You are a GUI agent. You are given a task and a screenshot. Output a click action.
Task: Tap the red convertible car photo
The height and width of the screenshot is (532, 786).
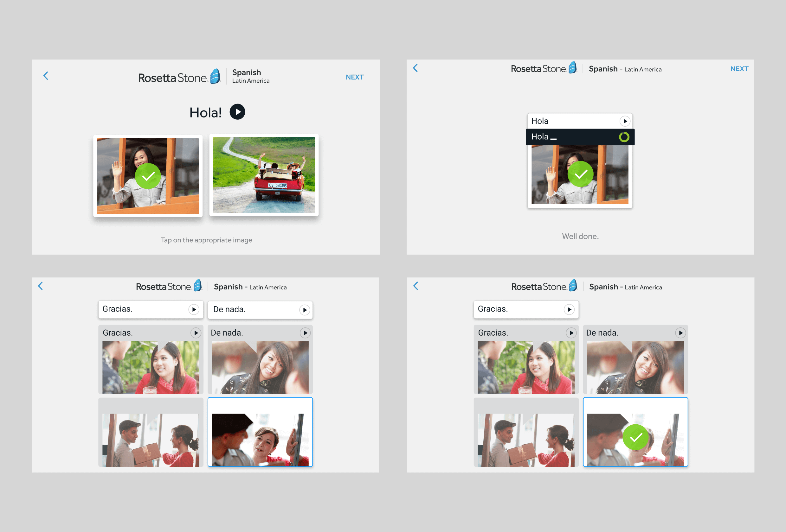point(264,175)
